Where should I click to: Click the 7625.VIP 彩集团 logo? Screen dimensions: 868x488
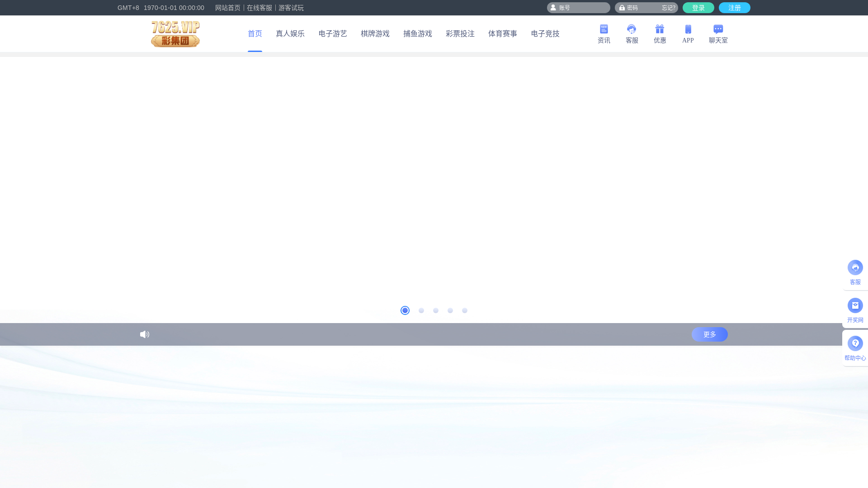pyautogui.click(x=175, y=34)
